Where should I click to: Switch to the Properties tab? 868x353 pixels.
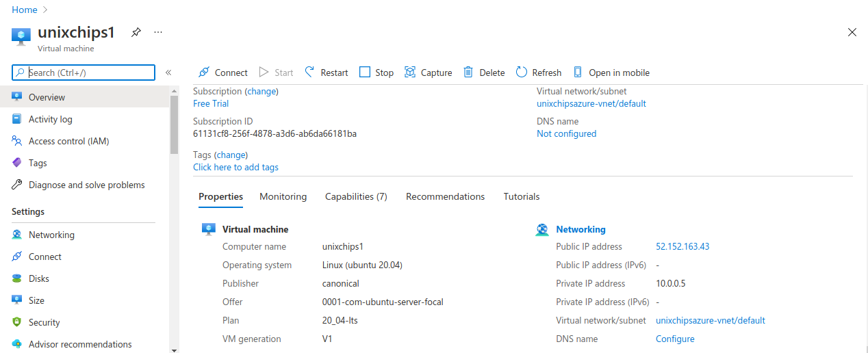220,196
